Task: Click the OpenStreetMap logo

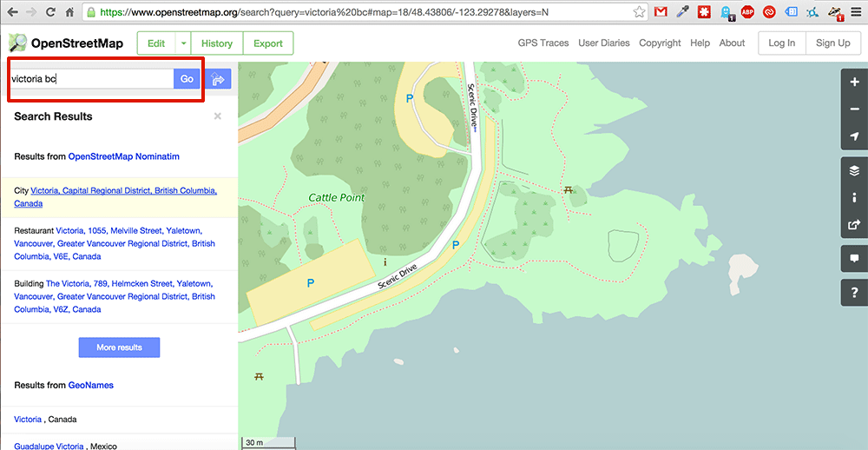Action: click(66, 43)
